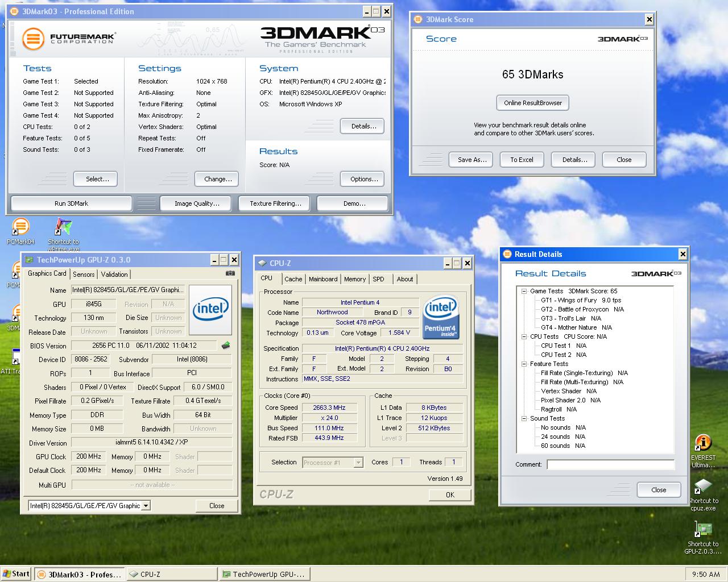Click the Result Details title bar icon
This screenshot has width=728, height=582.
[508, 254]
